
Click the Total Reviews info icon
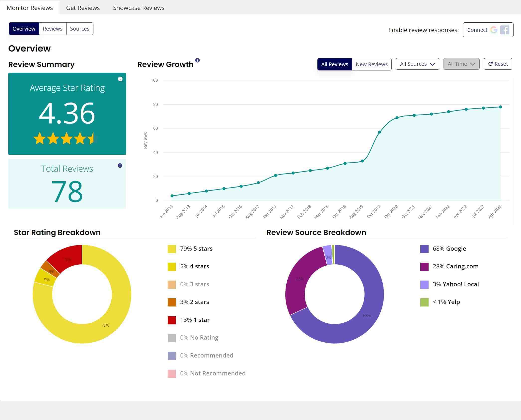click(x=120, y=166)
